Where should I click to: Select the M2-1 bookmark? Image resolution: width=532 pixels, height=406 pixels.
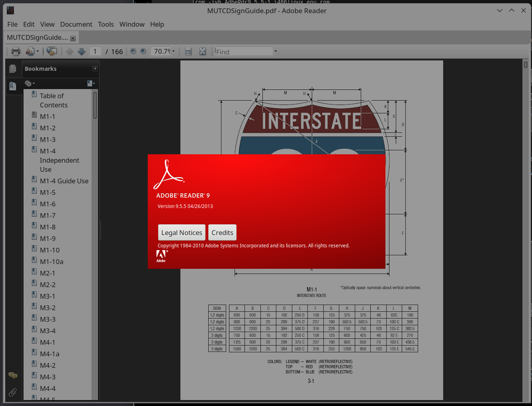(47, 273)
